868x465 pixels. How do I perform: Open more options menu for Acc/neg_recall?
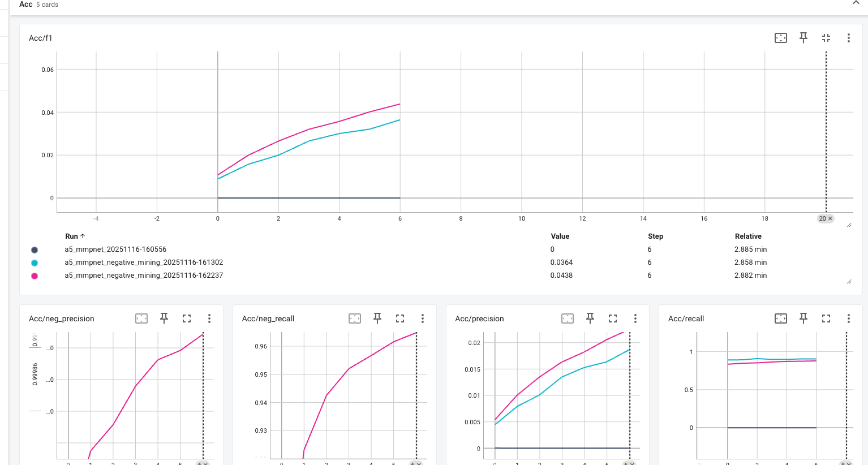423,318
